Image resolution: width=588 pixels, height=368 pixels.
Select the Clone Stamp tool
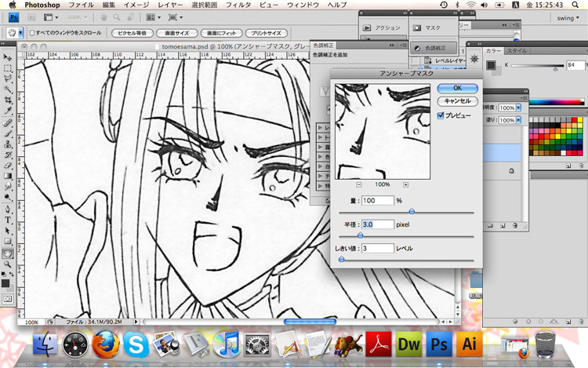pyautogui.click(x=7, y=144)
